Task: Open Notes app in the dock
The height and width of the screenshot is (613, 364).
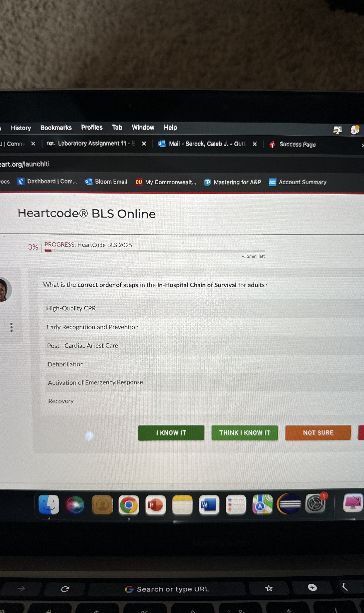Action: 182,505
